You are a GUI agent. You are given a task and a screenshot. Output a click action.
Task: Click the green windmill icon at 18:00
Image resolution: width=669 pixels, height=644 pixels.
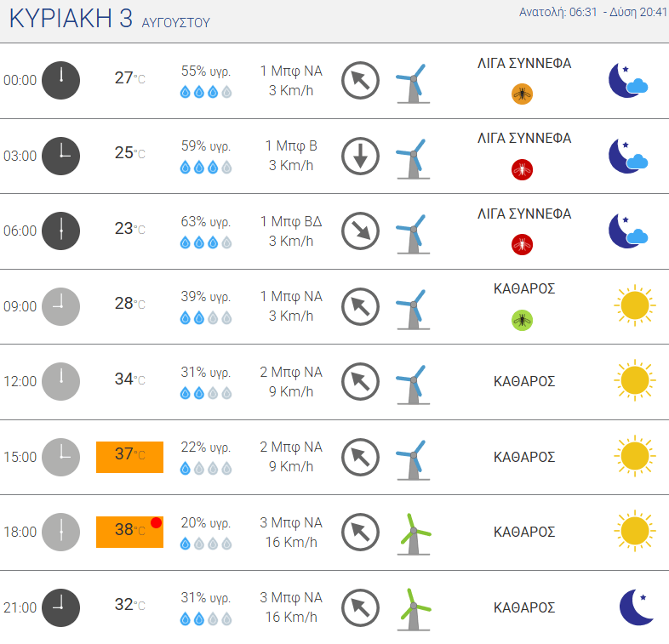pyautogui.click(x=414, y=533)
